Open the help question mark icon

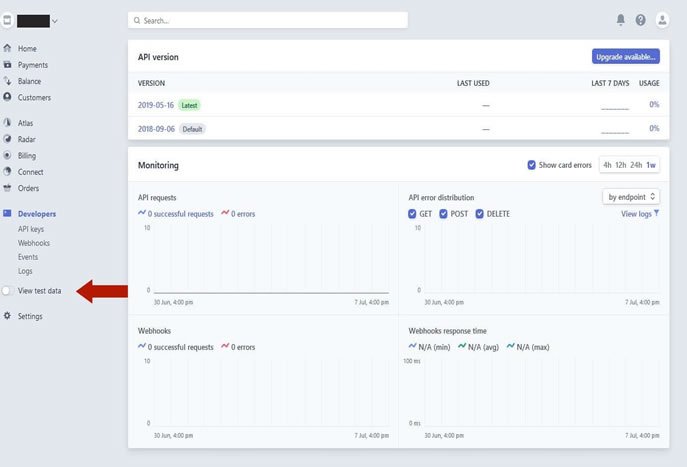(640, 20)
